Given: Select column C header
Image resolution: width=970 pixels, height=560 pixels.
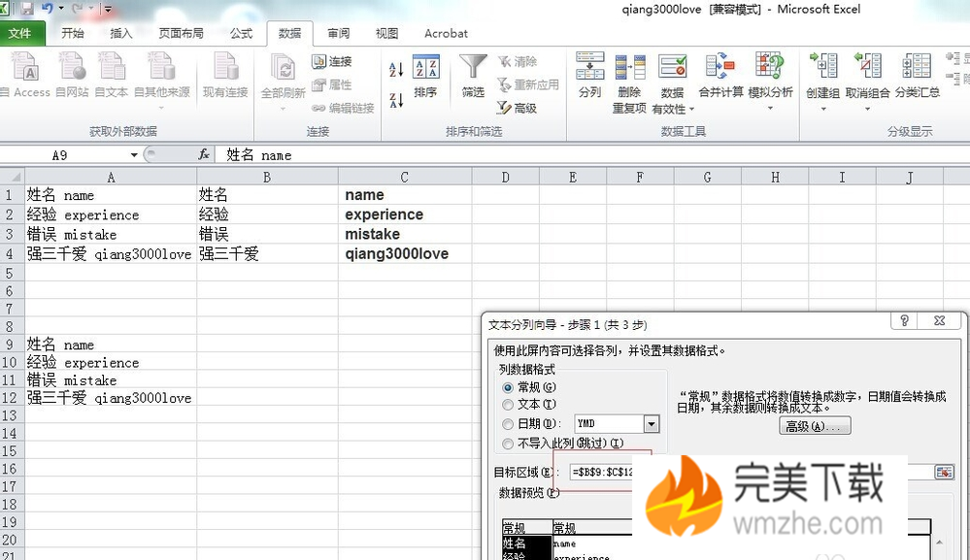Looking at the screenshot, I should point(405,178).
